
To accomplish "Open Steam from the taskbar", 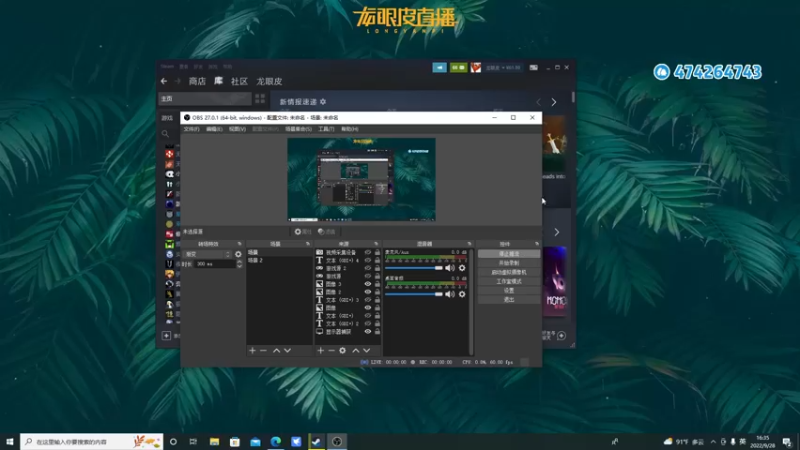I will pyautogui.click(x=316, y=441).
